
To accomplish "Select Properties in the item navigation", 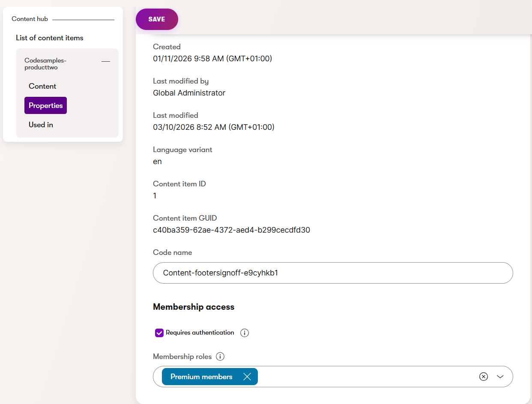I will (x=45, y=105).
